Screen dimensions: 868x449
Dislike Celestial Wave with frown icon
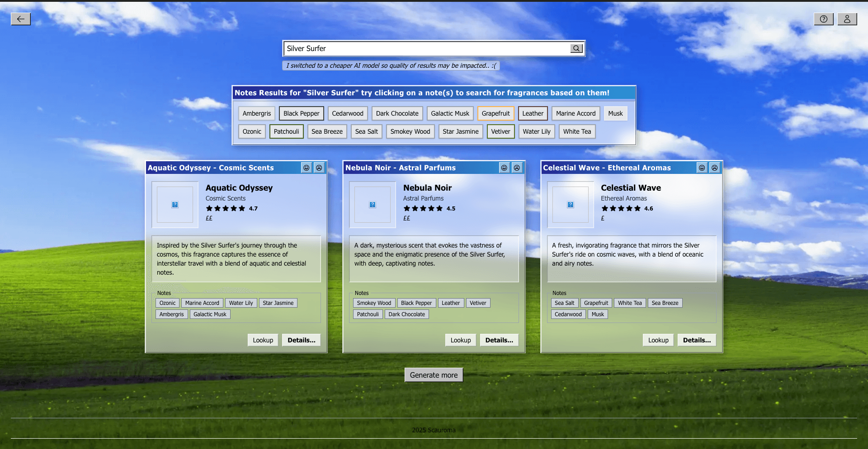click(x=714, y=168)
